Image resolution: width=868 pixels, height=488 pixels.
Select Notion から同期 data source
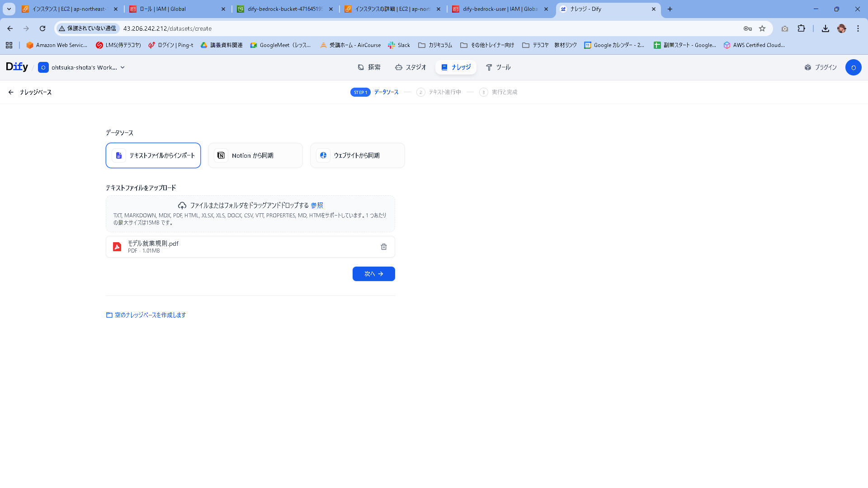click(255, 155)
